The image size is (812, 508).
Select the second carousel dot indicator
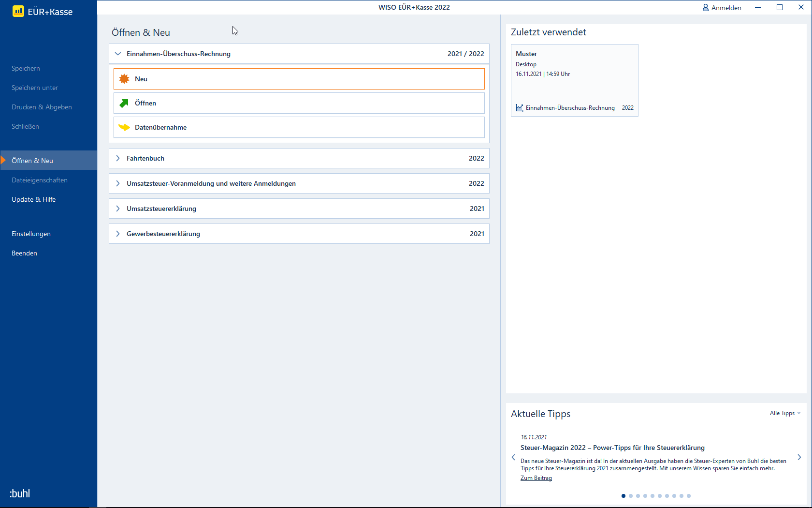click(x=631, y=496)
